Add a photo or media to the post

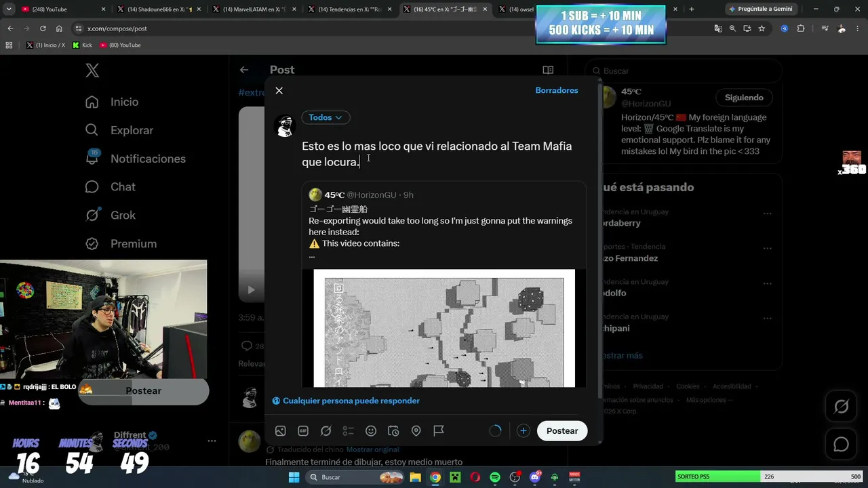point(281,431)
